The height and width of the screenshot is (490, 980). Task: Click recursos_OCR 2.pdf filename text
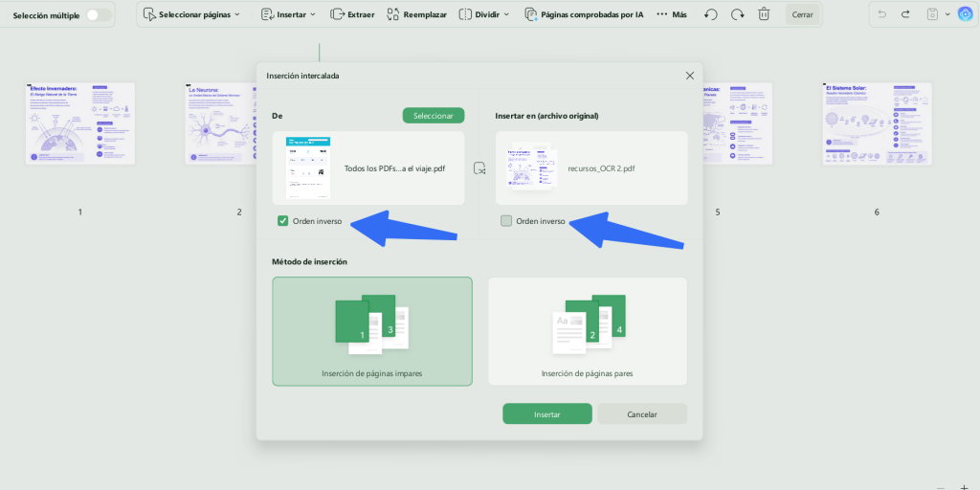coord(599,168)
